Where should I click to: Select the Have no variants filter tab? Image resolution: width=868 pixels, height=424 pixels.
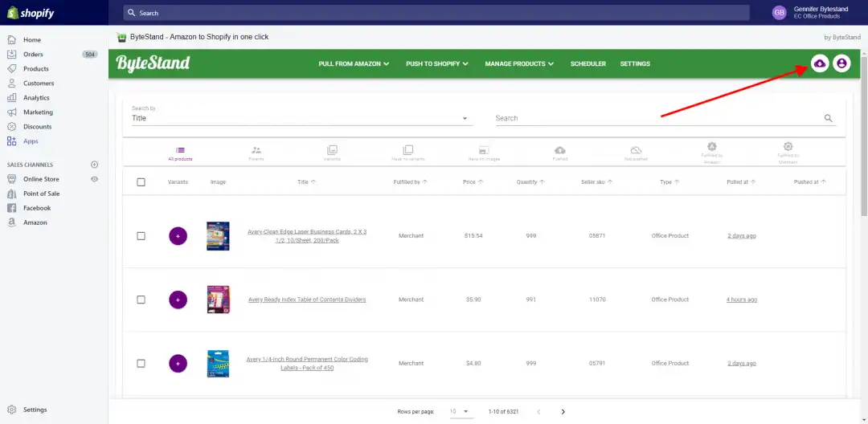click(408, 153)
